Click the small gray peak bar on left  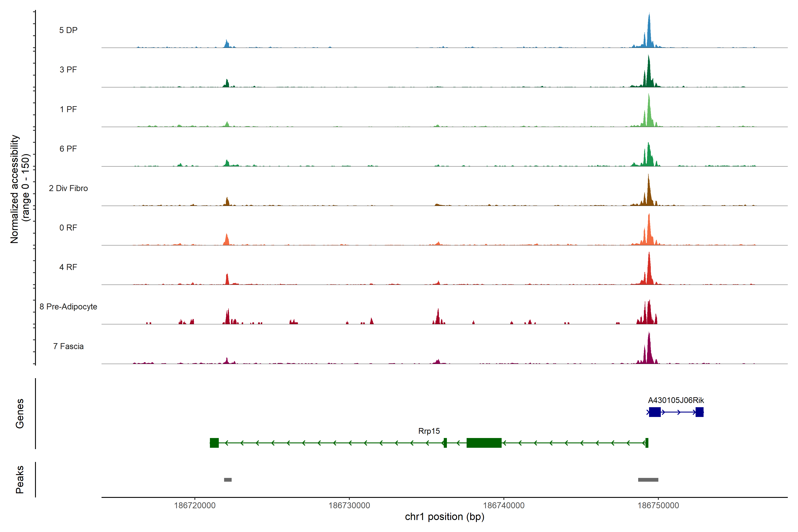point(228,480)
